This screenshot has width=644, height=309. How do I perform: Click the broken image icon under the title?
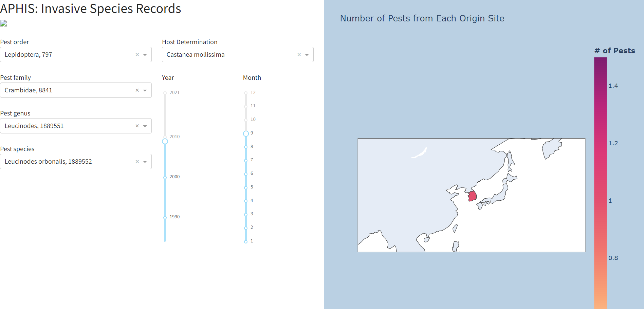pos(3,23)
